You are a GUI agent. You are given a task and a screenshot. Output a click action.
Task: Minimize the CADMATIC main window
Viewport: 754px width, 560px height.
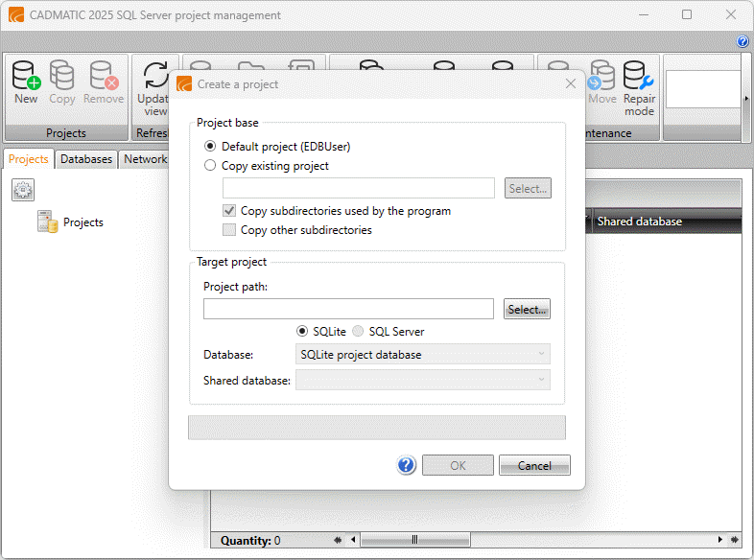(x=644, y=14)
